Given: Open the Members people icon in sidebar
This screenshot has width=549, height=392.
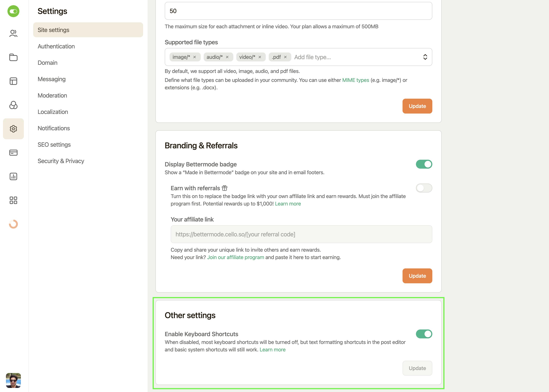Looking at the screenshot, I should tap(13, 34).
